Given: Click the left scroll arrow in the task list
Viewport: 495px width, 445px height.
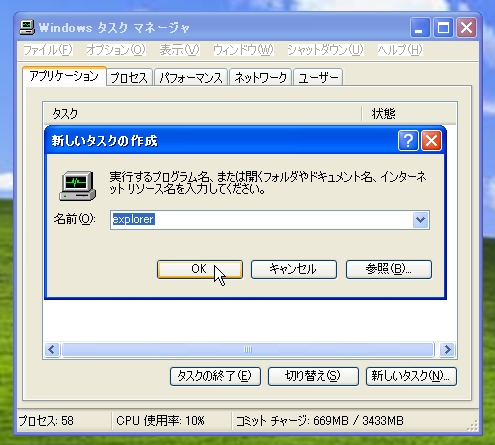Looking at the screenshot, I should coord(52,350).
